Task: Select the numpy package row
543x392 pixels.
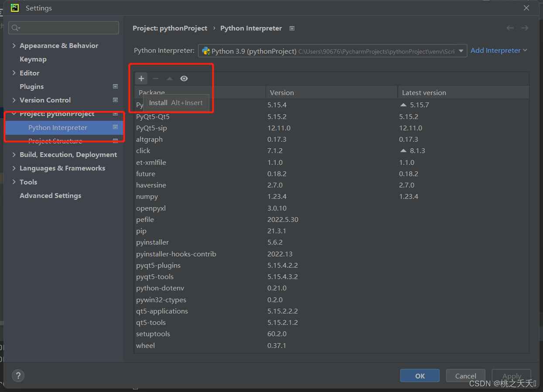Action: 331,196
